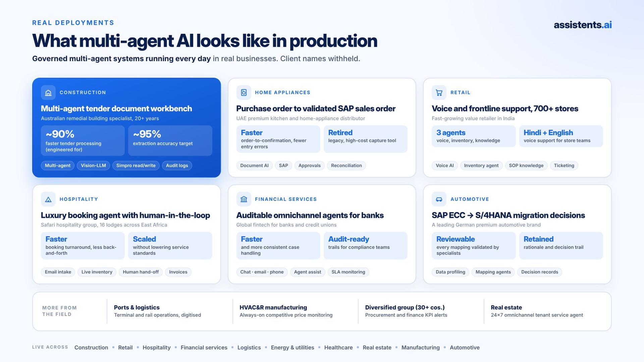
Task: Click the SOP knowledge tag
Action: tap(526, 166)
